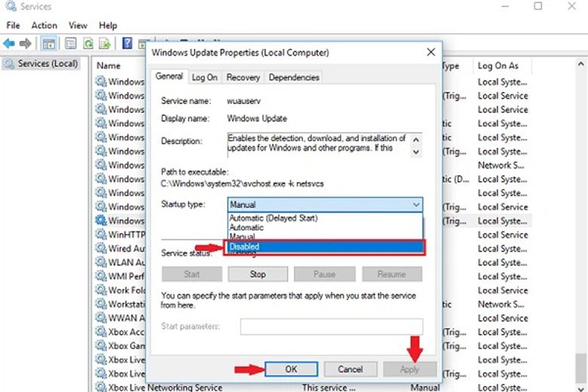The width and height of the screenshot is (588, 392).
Task: Open the File menu
Action: pyautogui.click(x=13, y=26)
